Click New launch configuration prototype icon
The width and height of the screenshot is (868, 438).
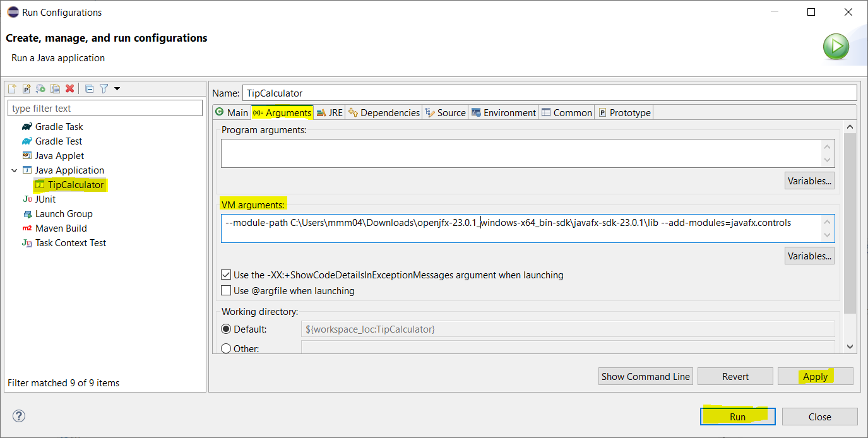pyautogui.click(x=27, y=89)
